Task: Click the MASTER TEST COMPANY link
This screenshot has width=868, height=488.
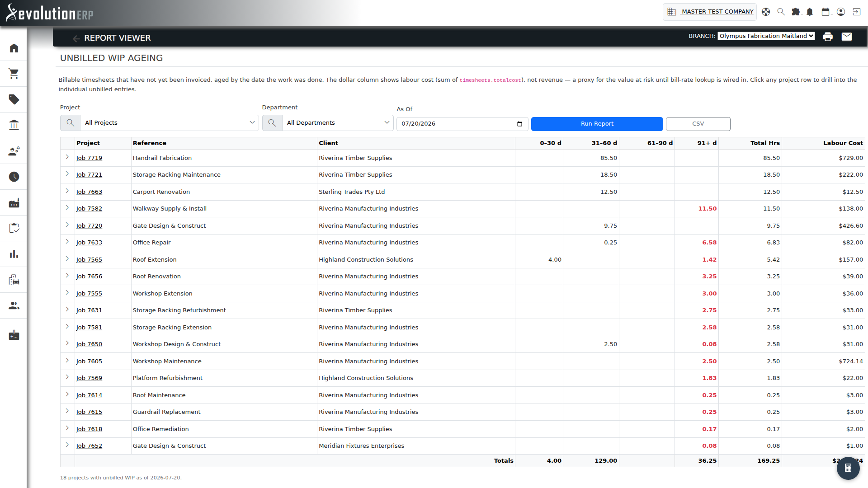Action: click(x=717, y=12)
